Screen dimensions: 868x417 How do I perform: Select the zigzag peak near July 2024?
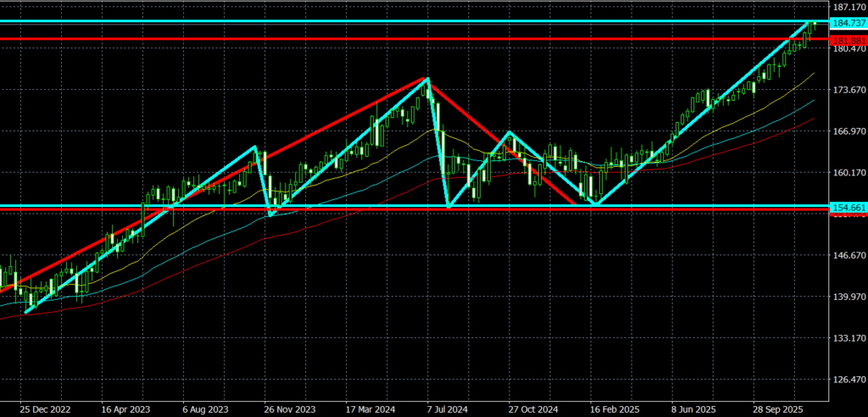tap(427, 79)
